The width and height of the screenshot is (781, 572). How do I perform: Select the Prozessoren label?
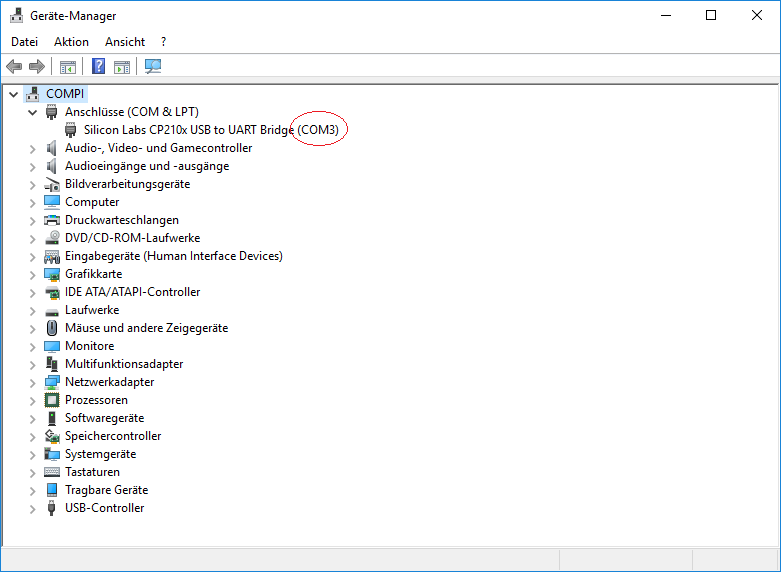click(x=96, y=400)
